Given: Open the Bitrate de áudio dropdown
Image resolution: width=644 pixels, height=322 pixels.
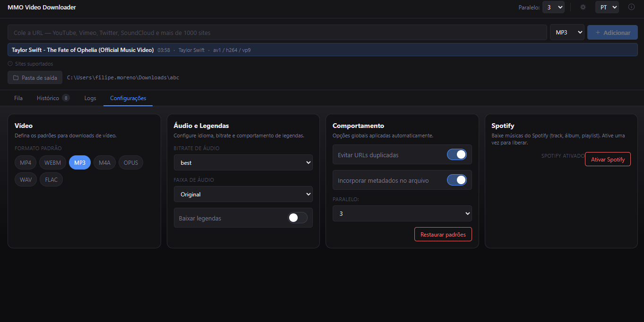Looking at the screenshot, I should (243, 162).
